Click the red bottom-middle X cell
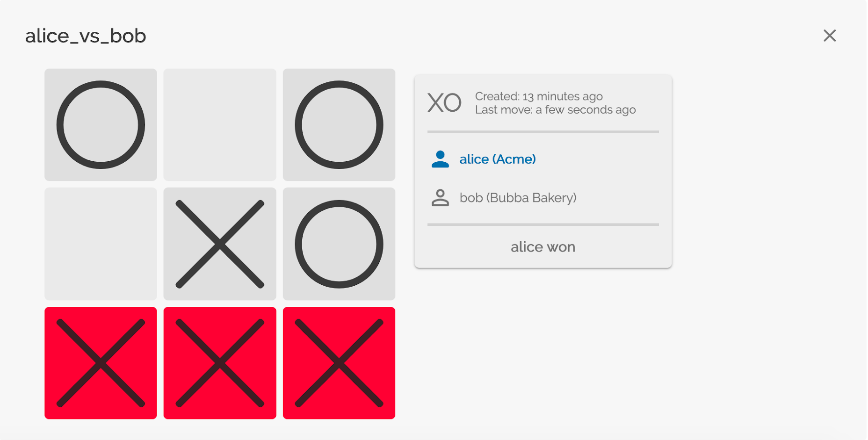868x440 pixels. pos(220,363)
